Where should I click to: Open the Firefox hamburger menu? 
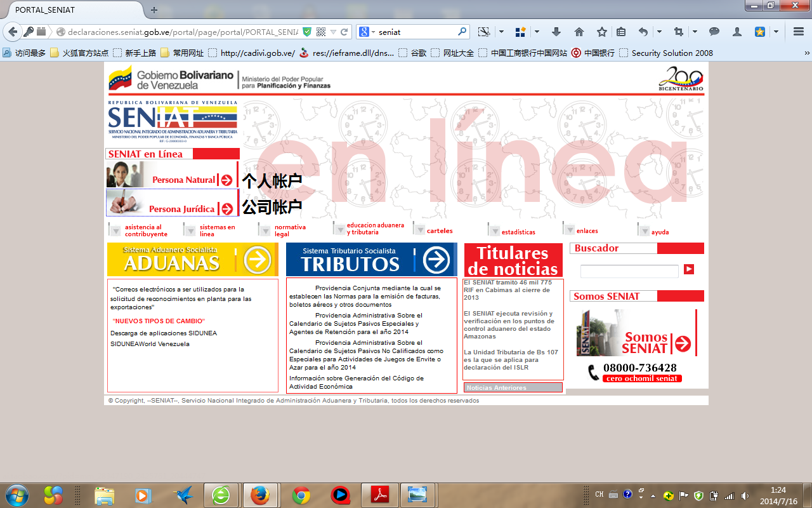[799, 32]
